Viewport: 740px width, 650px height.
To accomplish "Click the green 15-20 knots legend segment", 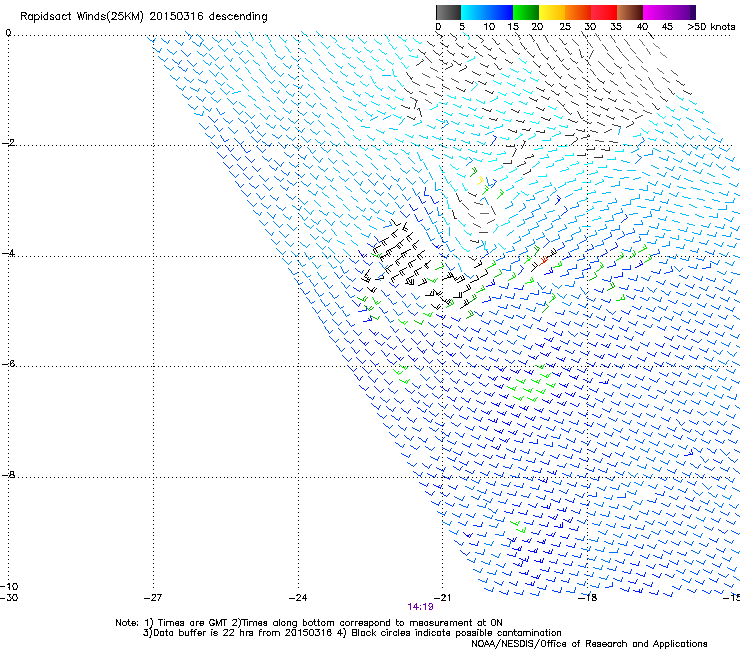I will [526, 12].
